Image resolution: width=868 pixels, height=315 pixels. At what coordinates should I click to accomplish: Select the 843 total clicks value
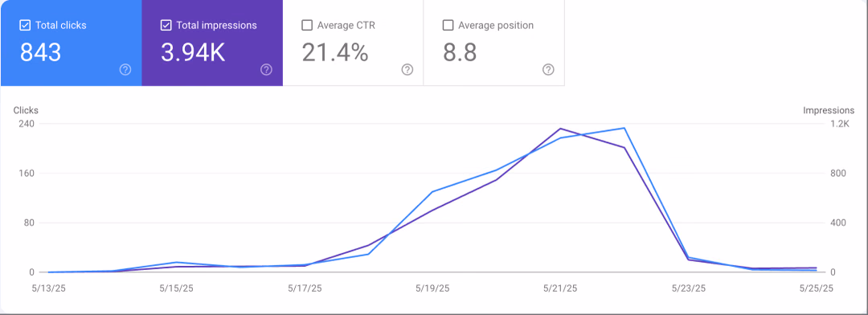[40, 52]
